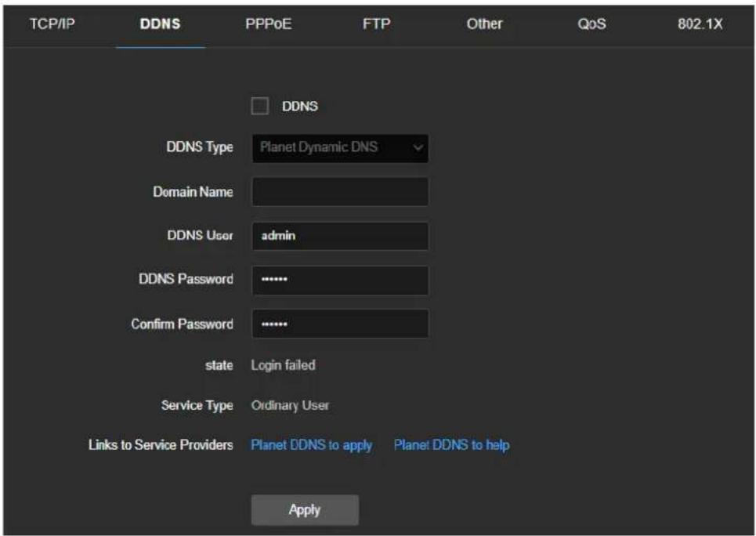Open the Planet DDNS to apply link
Image resolution: width=756 pixels, height=536 pixels.
click(312, 445)
